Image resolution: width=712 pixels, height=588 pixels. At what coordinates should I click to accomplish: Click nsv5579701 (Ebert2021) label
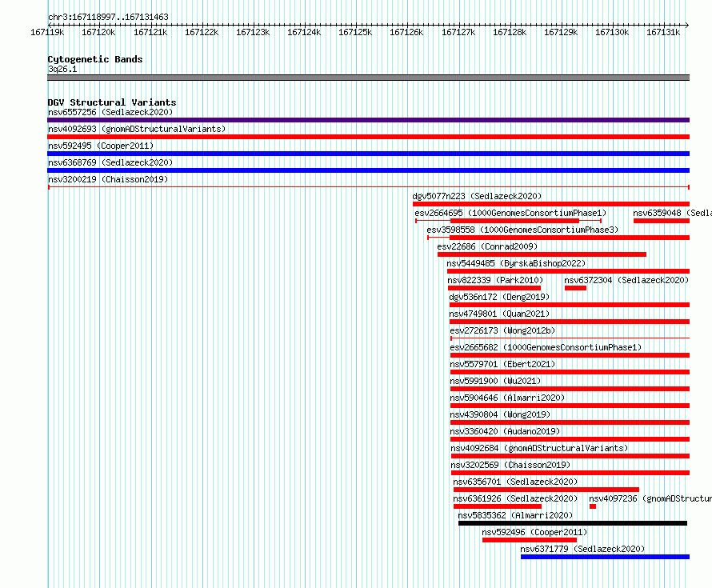502,364
